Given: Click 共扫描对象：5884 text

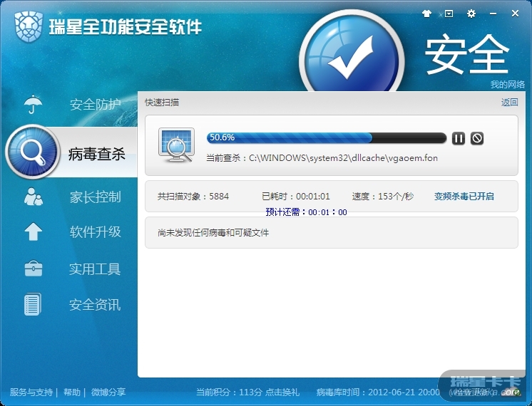Looking at the screenshot, I should 193,197.
